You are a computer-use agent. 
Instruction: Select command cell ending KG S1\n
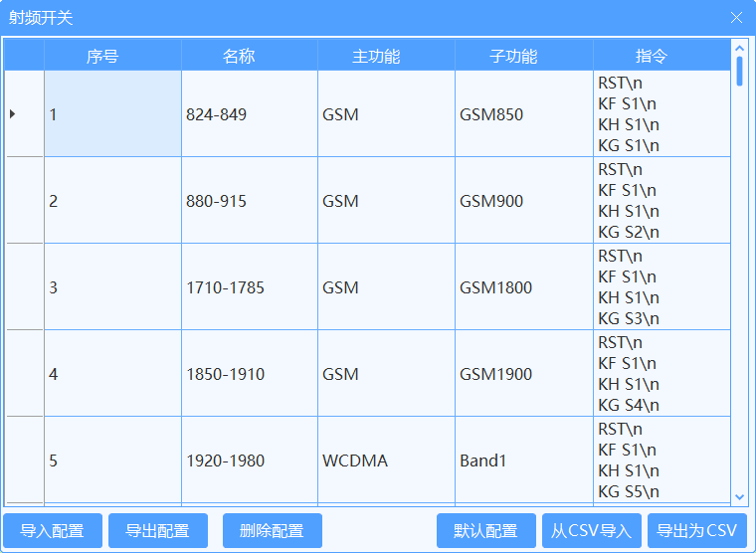661,113
